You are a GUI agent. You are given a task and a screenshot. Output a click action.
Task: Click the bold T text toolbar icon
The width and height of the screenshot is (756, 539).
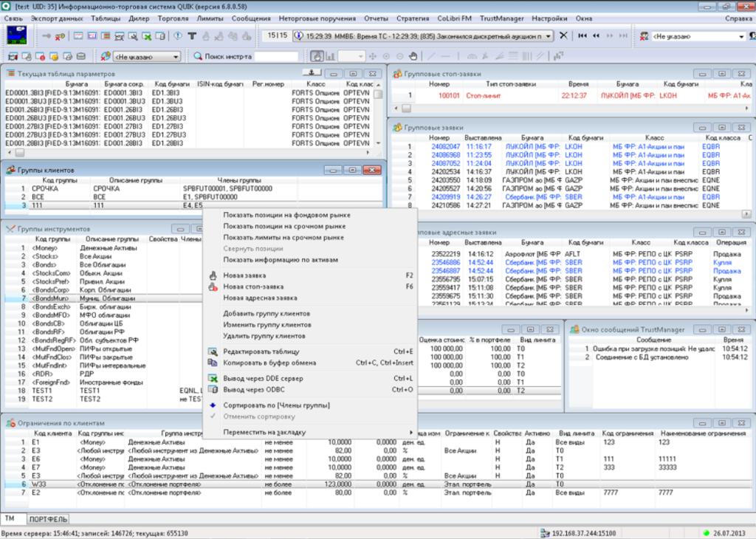[x=191, y=35]
